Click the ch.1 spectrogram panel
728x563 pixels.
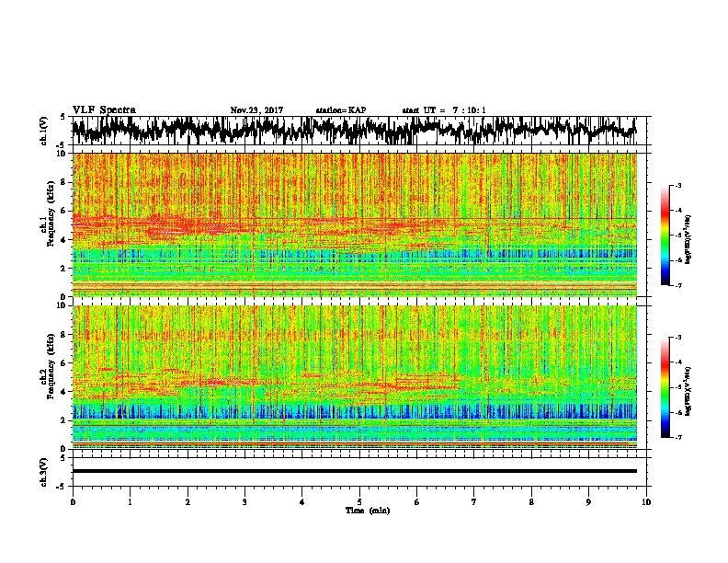pos(355,224)
